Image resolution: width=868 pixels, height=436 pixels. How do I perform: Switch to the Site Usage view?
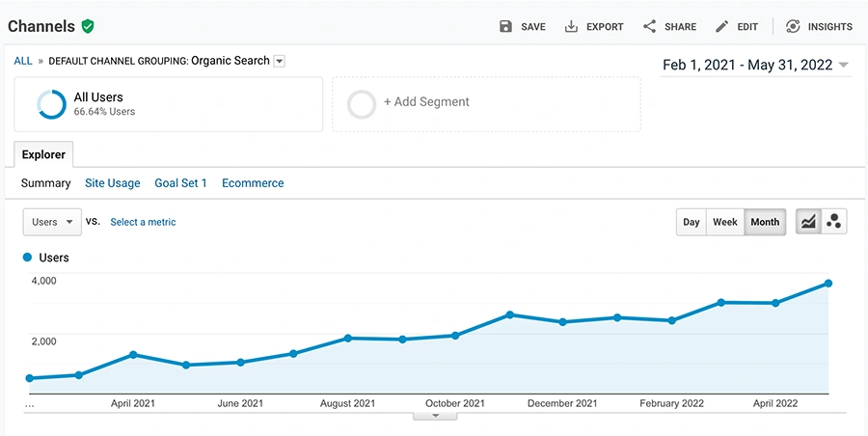(112, 183)
